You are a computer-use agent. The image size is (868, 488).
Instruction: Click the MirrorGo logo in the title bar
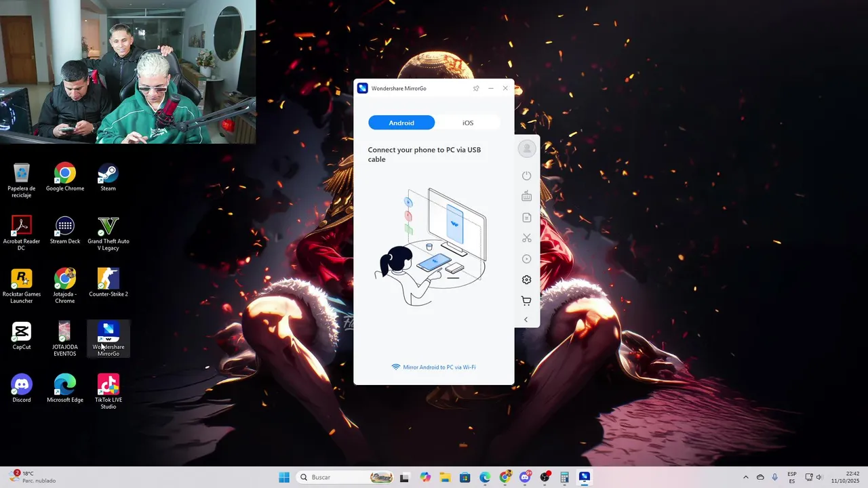point(363,88)
